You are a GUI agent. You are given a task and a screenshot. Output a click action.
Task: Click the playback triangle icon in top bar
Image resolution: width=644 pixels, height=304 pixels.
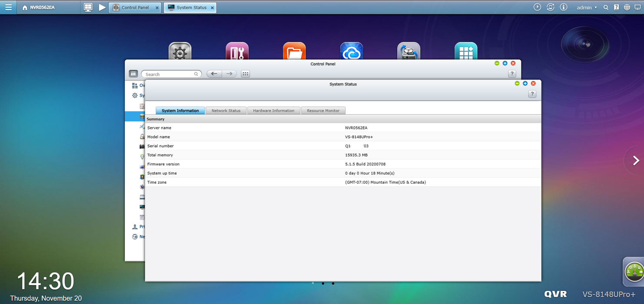click(x=102, y=7)
